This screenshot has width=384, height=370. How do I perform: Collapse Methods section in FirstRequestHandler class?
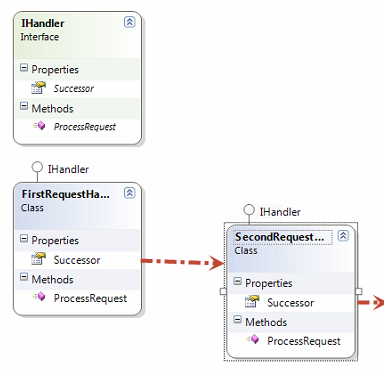click(24, 277)
